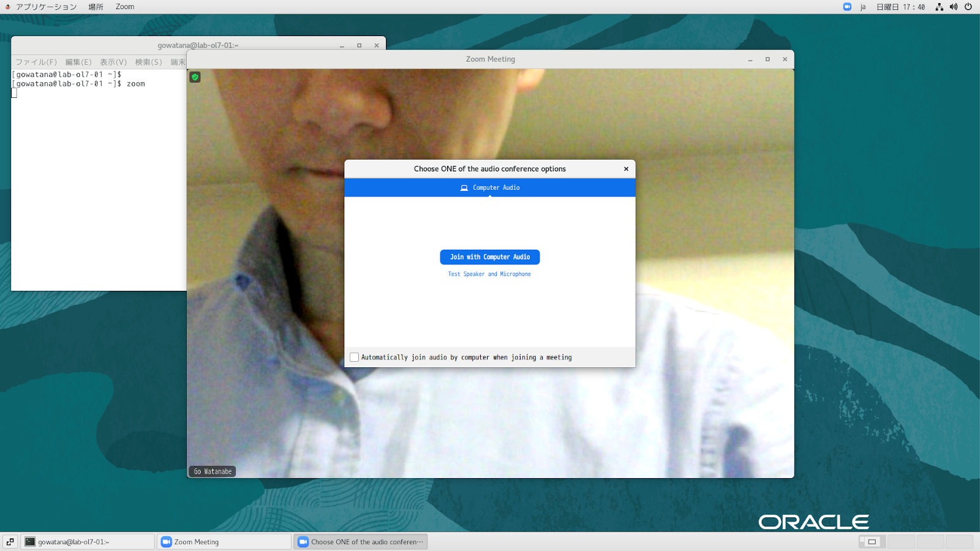Minimize the Zoom Meeting window
This screenshot has height=551, width=980.
750,59
